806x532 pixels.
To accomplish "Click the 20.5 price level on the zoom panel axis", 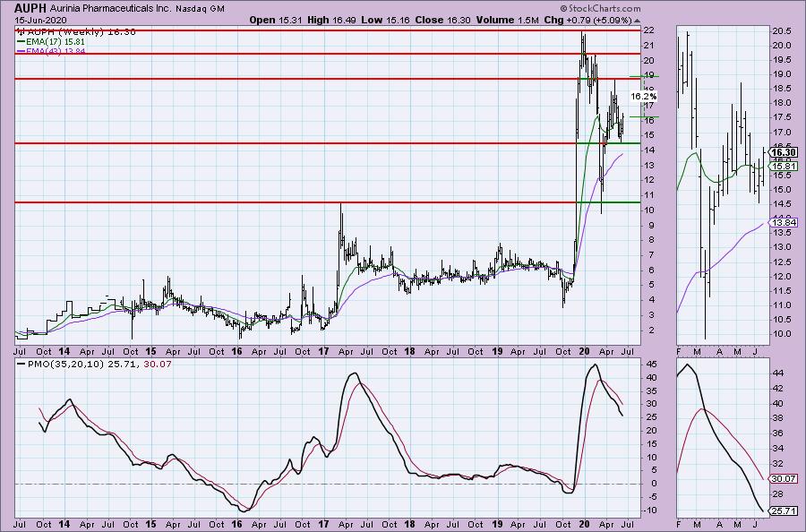I will [781, 30].
